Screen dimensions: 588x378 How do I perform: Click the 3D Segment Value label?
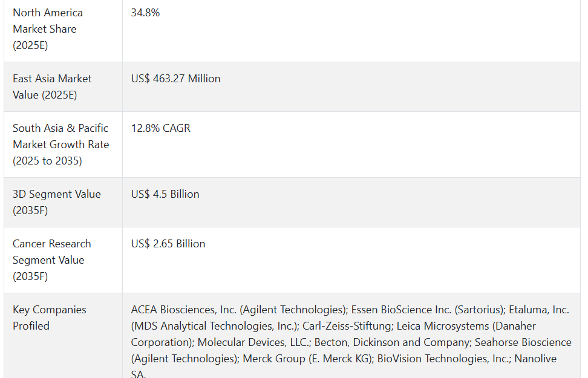point(57,202)
